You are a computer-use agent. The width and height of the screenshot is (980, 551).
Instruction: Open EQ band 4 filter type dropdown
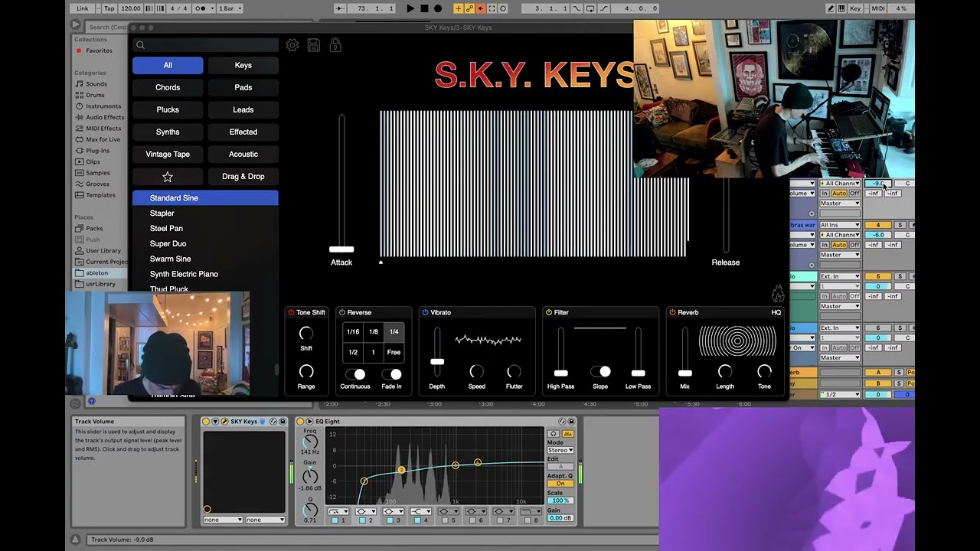pyautogui.click(x=421, y=511)
